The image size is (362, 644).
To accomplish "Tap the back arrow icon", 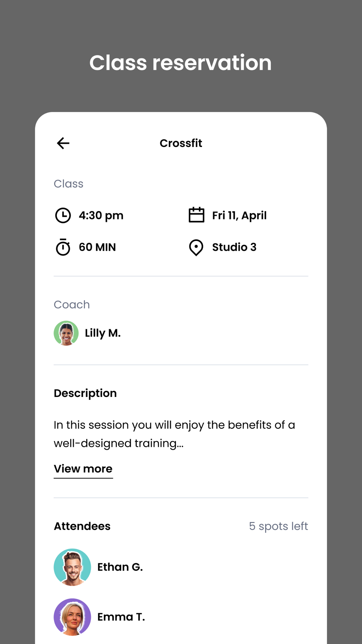I will click(63, 143).
